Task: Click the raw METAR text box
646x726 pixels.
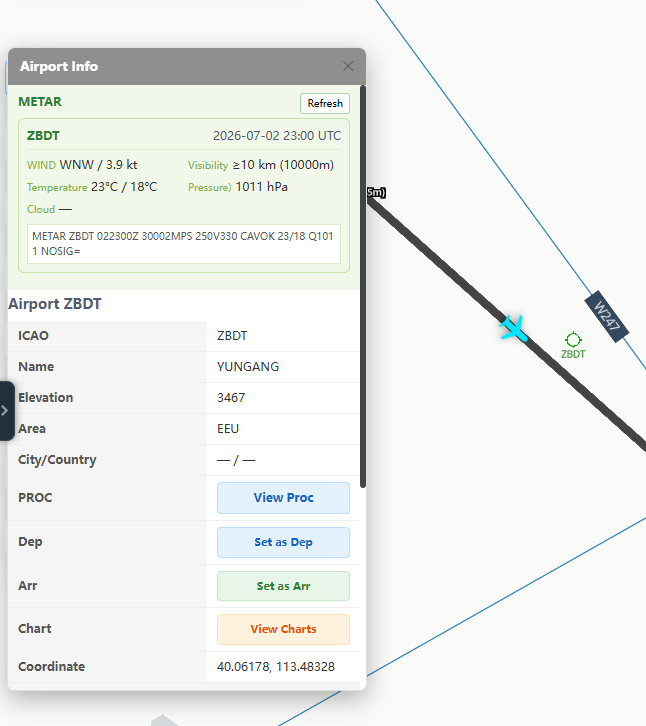Action: pos(184,244)
